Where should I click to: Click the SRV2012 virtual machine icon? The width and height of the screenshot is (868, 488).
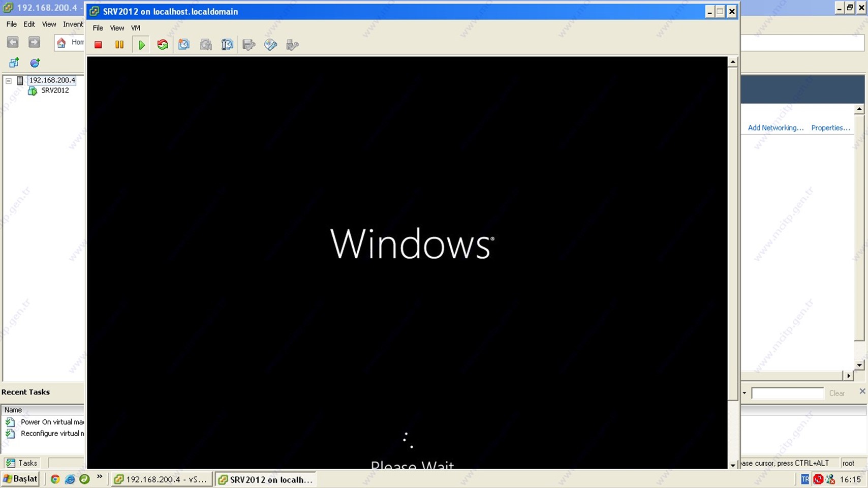coord(33,90)
